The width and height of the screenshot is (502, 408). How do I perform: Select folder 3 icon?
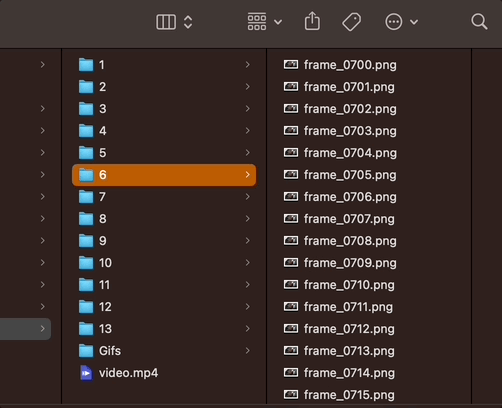tap(86, 109)
